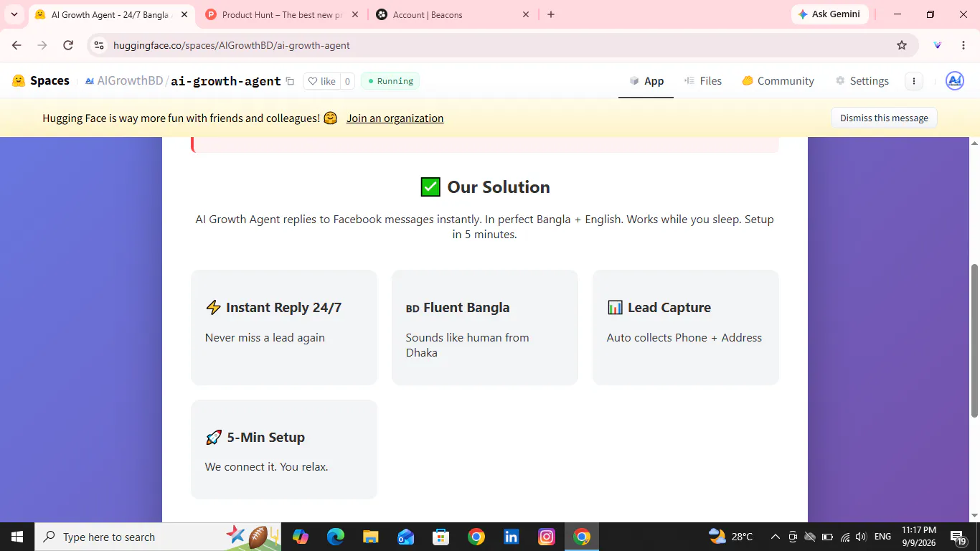The width and height of the screenshot is (980, 551).
Task: Change the ENG input language
Action: [x=882, y=537]
